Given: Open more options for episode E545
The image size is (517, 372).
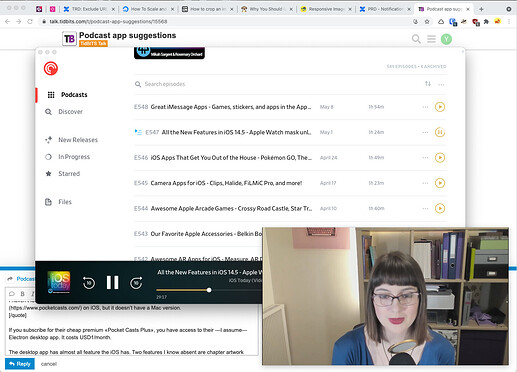Looking at the screenshot, I should pyautogui.click(x=425, y=183).
